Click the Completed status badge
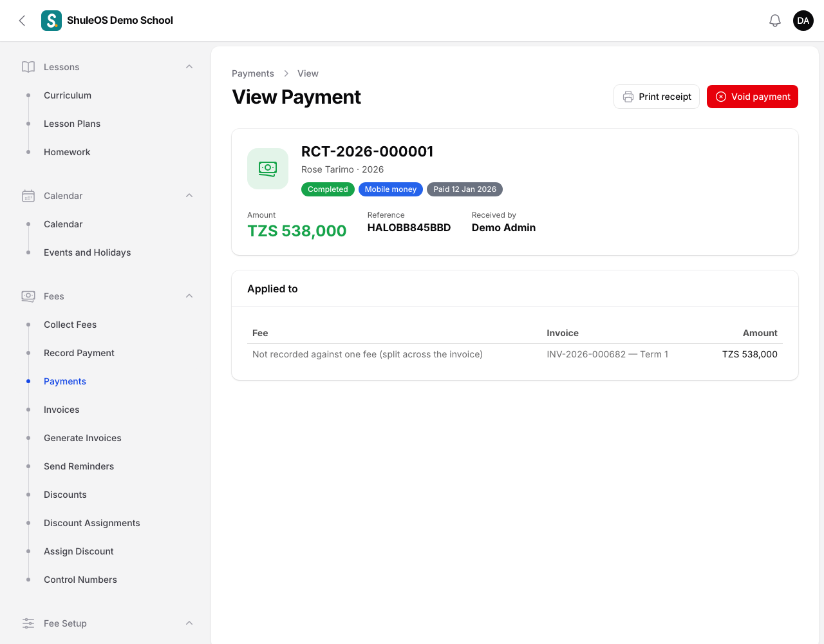Viewport: 824px width, 644px height. click(328, 189)
